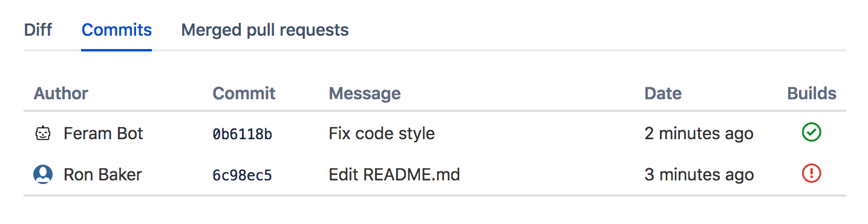Screen dimensions: 868x224
Task: Click the 'Edit README.md' commit message
Action: pos(394,175)
